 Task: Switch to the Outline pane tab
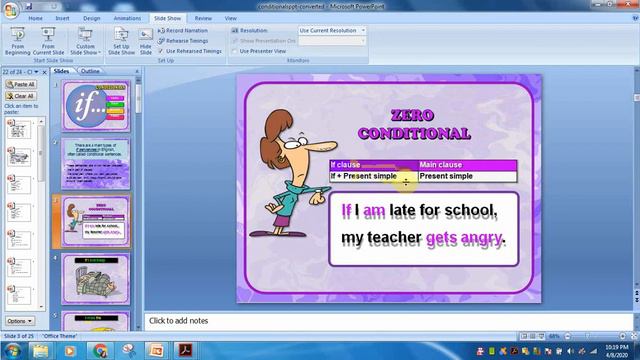[90, 71]
